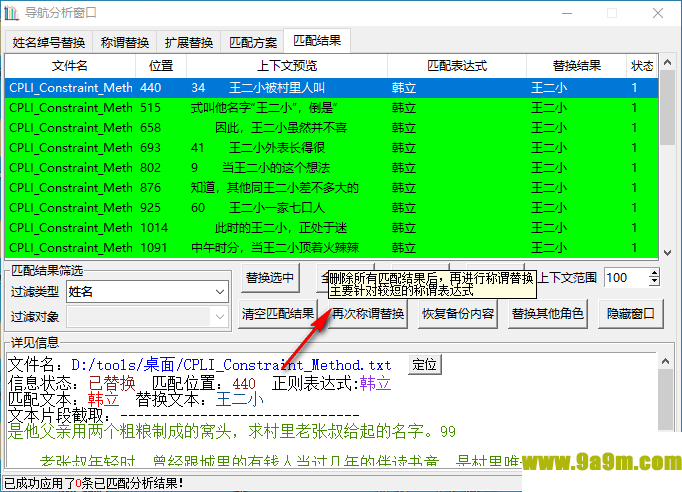The width and height of the screenshot is (682, 492).
Task: Click the 上下文范围 value field 100
Action: click(626, 278)
